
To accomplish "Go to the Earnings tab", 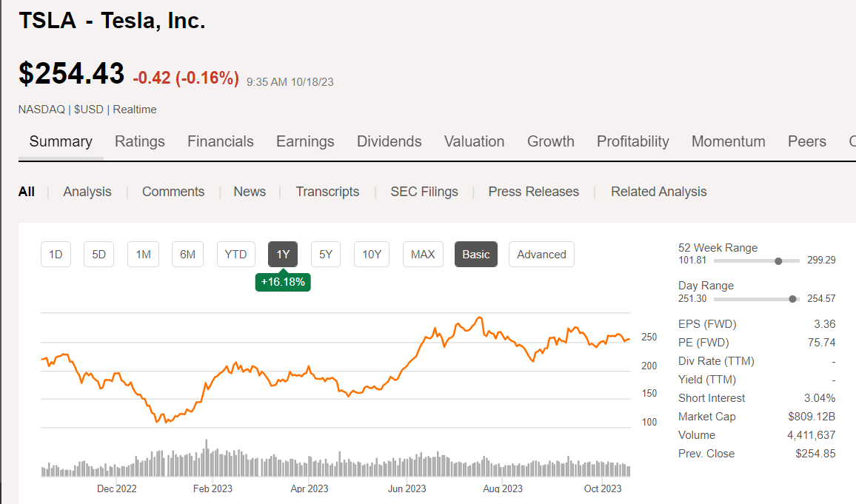I will click(x=305, y=141).
